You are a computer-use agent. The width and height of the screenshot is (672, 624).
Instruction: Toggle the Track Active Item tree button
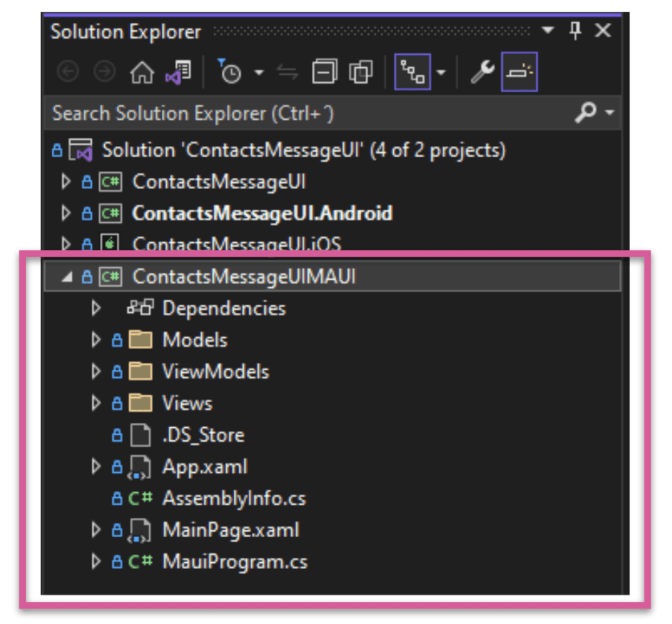point(412,72)
